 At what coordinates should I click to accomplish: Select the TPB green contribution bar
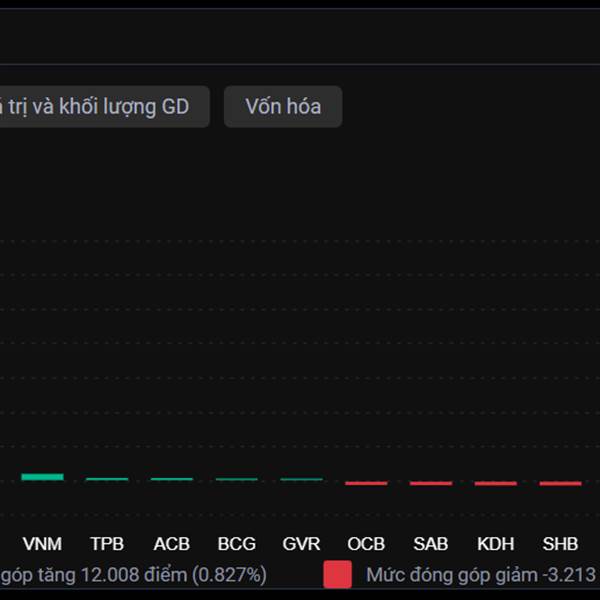(x=107, y=479)
